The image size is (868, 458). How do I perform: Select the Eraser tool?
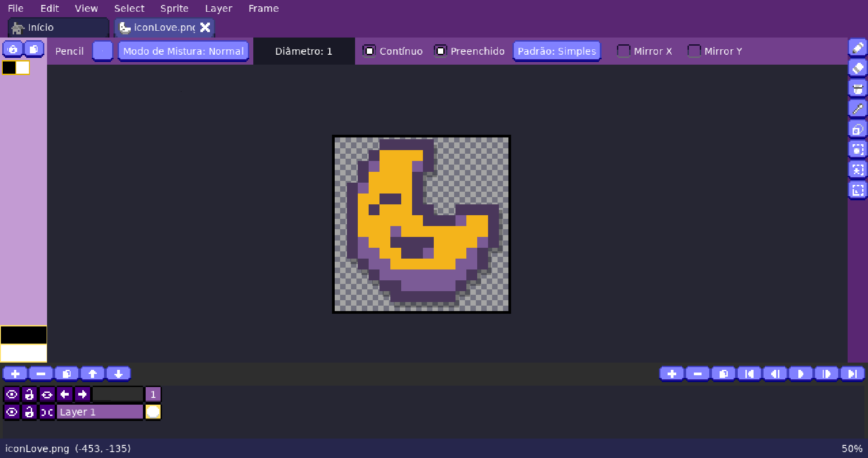pos(858,68)
